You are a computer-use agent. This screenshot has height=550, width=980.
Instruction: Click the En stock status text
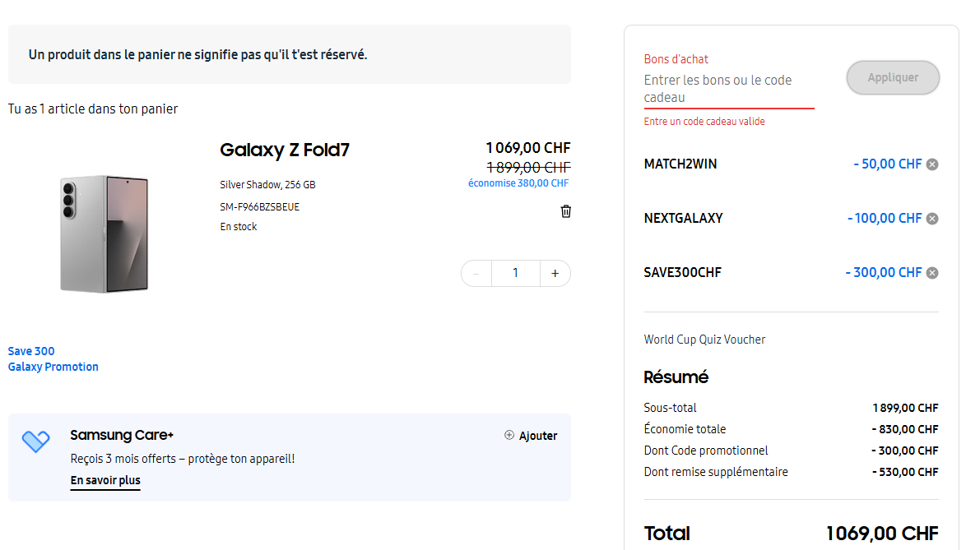pos(238,227)
